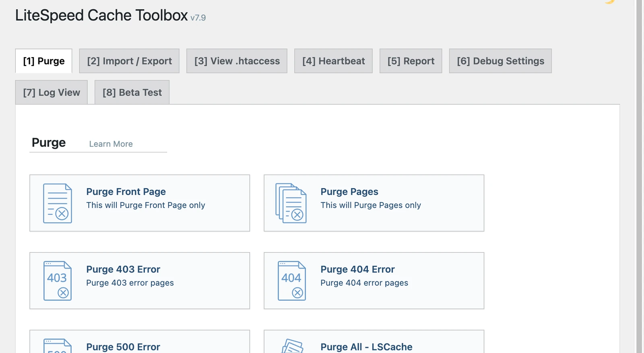Open the [5] Report tab

pos(411,61)
